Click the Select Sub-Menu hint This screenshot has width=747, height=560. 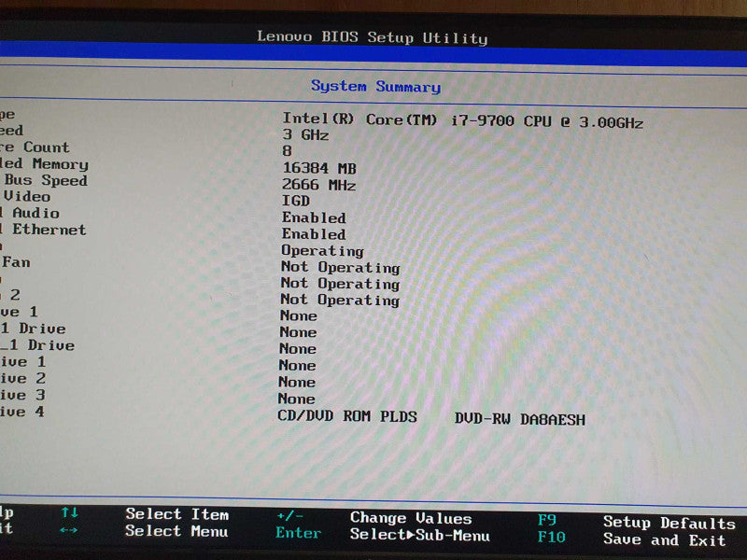pos(419,535)
